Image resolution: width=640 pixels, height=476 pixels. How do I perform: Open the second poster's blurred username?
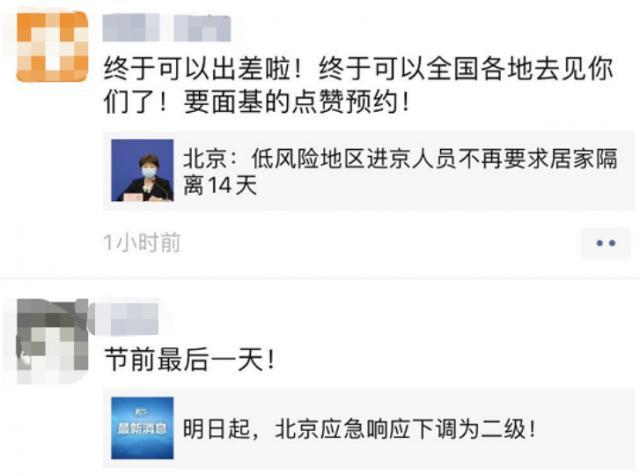coord(124,318)
